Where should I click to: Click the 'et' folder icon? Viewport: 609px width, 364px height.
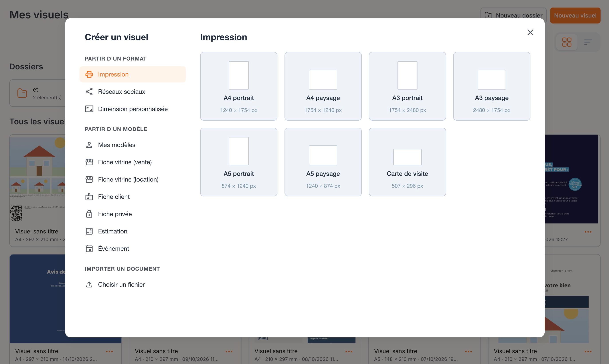22,93
